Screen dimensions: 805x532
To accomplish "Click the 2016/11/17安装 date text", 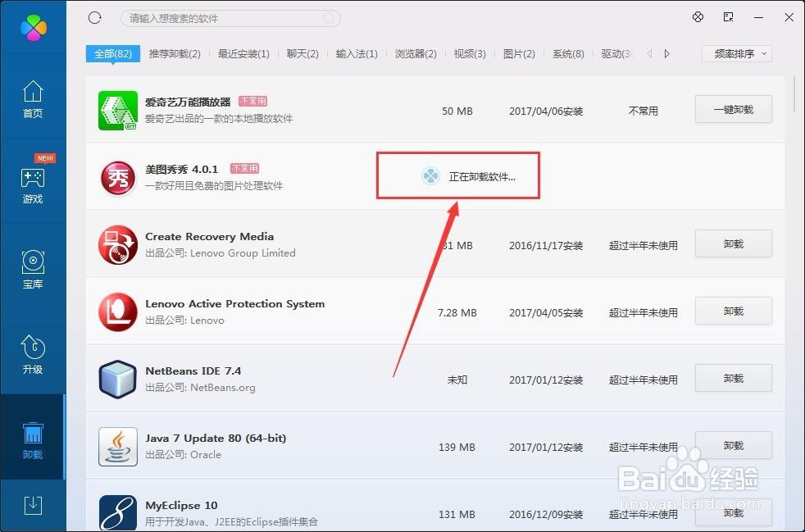I will 546,245.
